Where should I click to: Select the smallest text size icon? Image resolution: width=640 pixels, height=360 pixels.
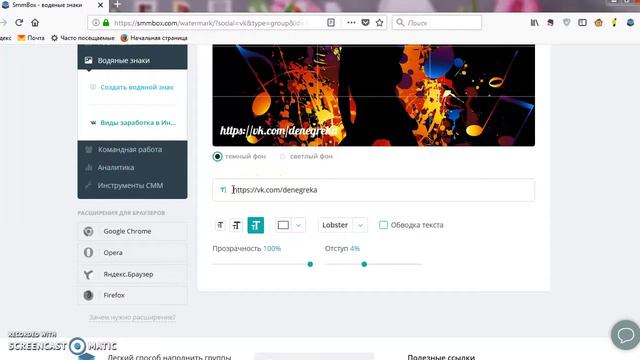[220, 225]
